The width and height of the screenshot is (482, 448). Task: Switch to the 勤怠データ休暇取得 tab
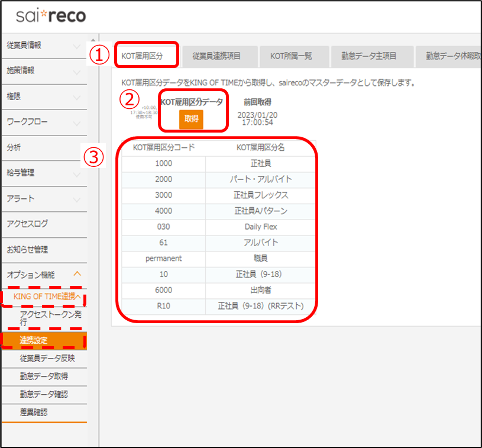pyautogui.click(x=449, y=56)
